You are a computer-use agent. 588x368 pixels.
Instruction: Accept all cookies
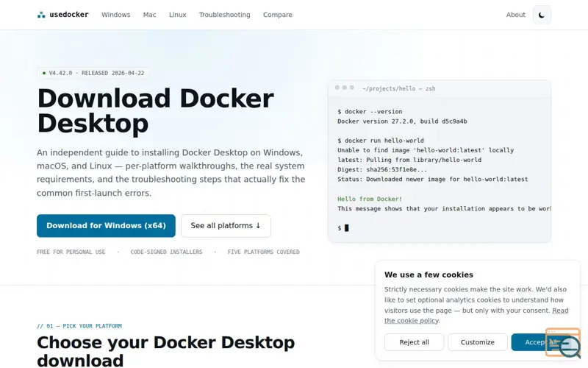pyautogui.click(x=541, y=342)
